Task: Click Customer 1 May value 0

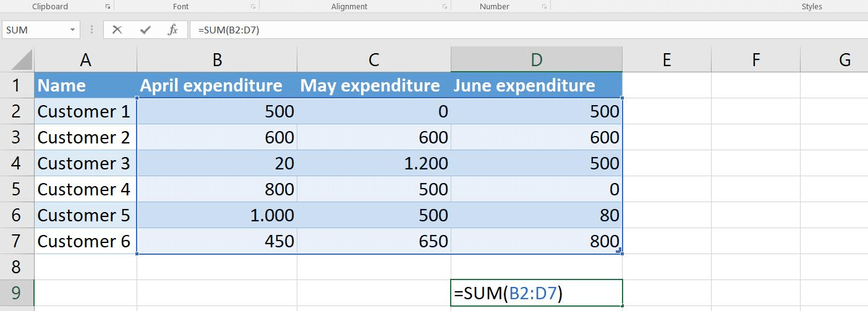Action: 374,111
